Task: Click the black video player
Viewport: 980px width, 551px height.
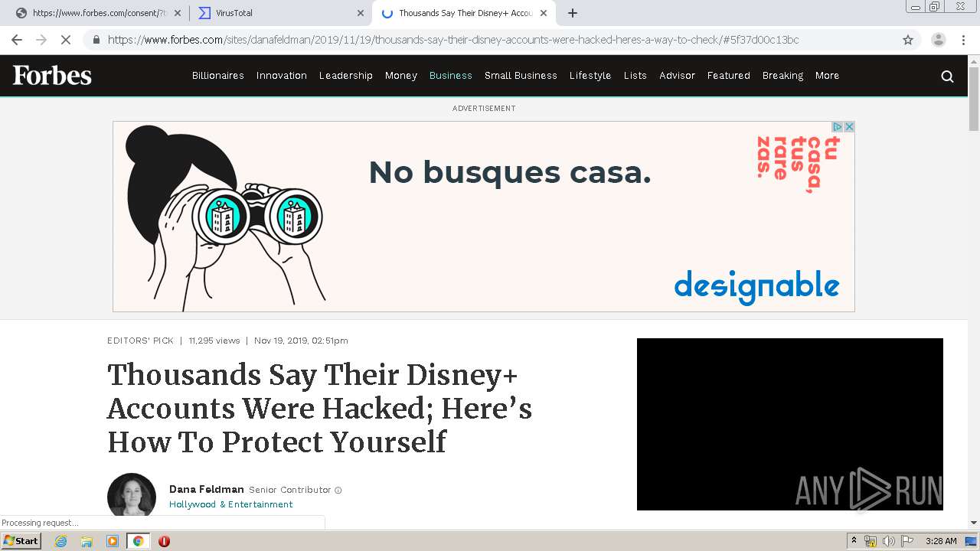Action: pos(790,424)
